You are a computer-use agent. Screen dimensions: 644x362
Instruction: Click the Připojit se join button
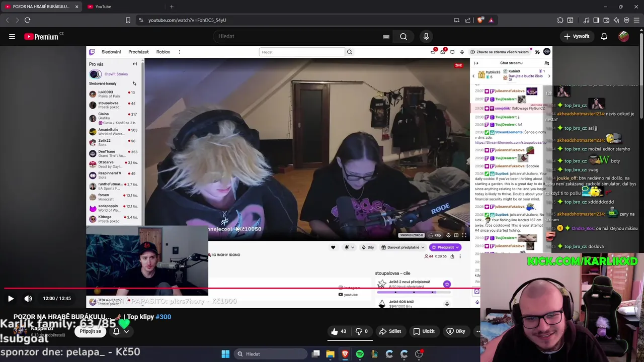[x=91, y=331]
